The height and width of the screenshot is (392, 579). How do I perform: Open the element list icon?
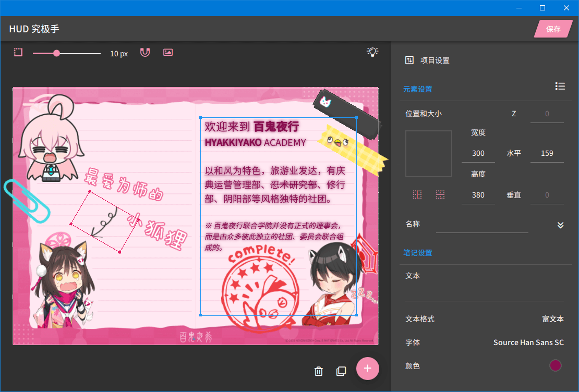[x=560, y=86]
